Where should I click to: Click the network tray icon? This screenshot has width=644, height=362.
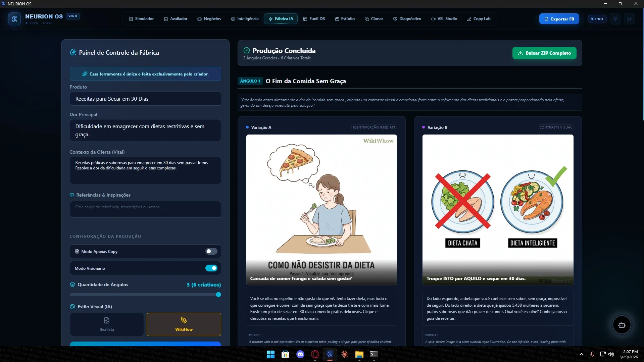[x=603, y=354]
